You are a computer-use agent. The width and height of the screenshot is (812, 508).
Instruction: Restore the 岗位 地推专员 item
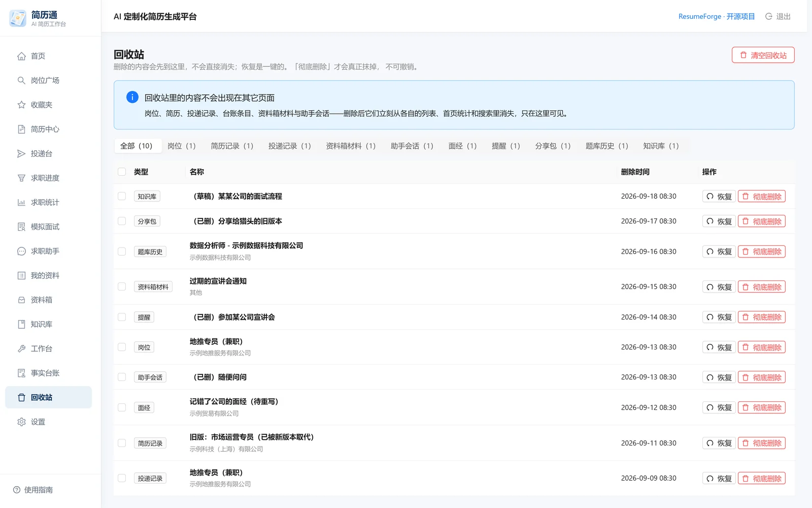pos(719,347)
